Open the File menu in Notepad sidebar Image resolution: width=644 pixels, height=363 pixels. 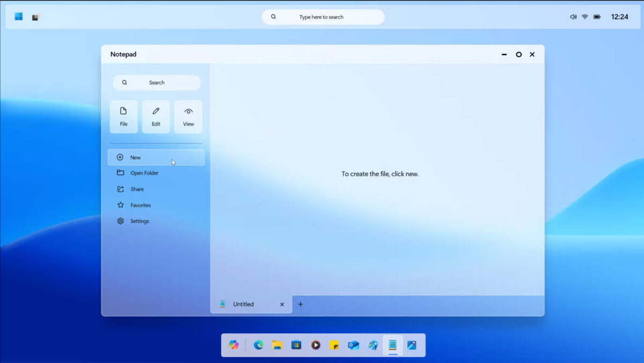click(123, 116)
